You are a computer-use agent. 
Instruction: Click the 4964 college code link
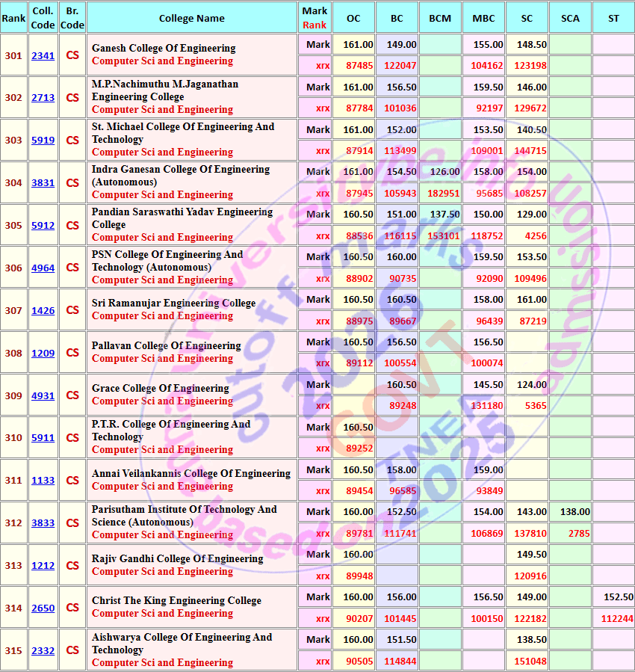coord(43,268)
